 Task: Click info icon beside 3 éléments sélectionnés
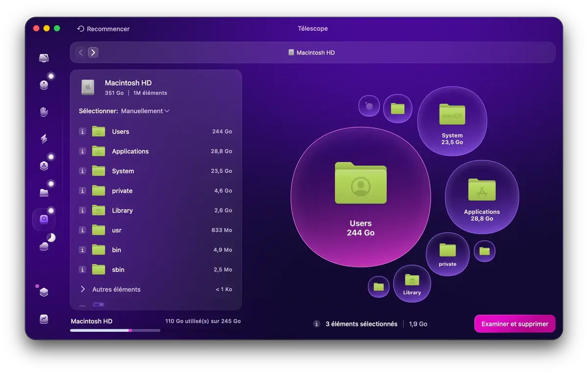click(317, 324)
